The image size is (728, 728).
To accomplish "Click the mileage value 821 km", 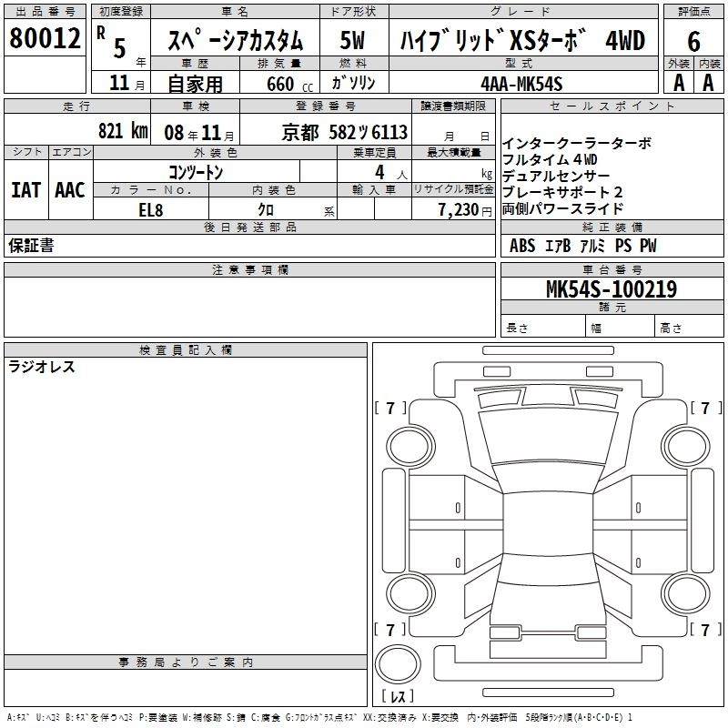I will (x=122, y=131).
